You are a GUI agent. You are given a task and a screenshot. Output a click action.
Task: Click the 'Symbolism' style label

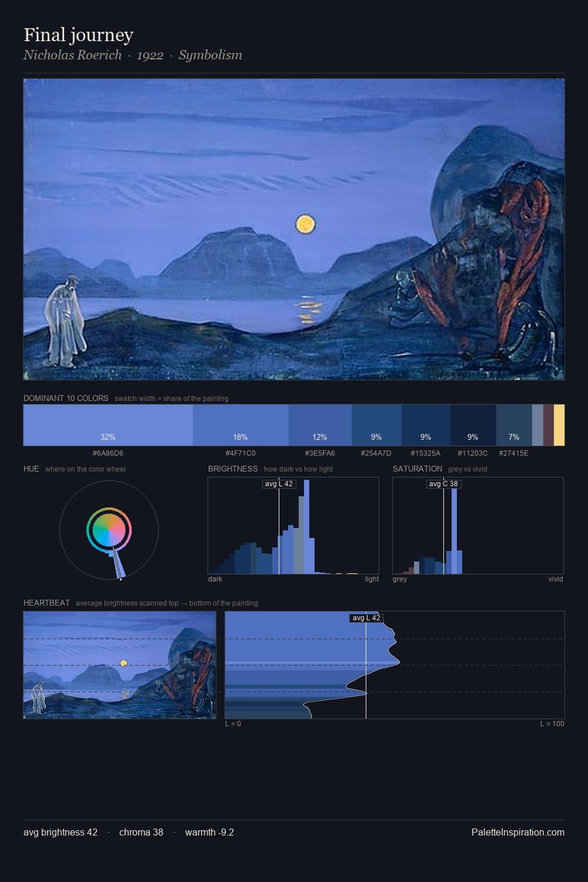211,55
